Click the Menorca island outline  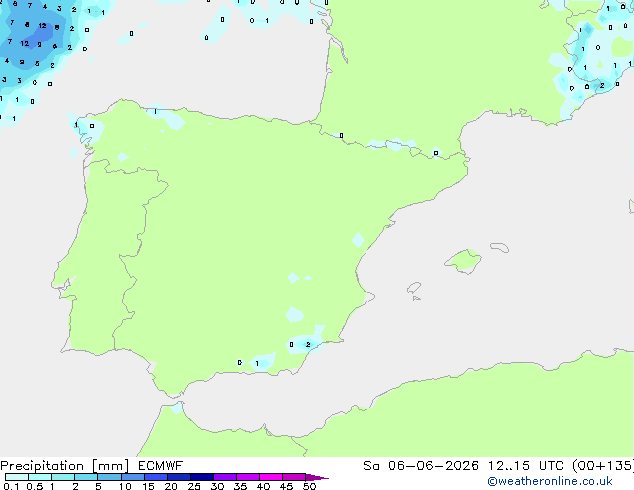499,247
